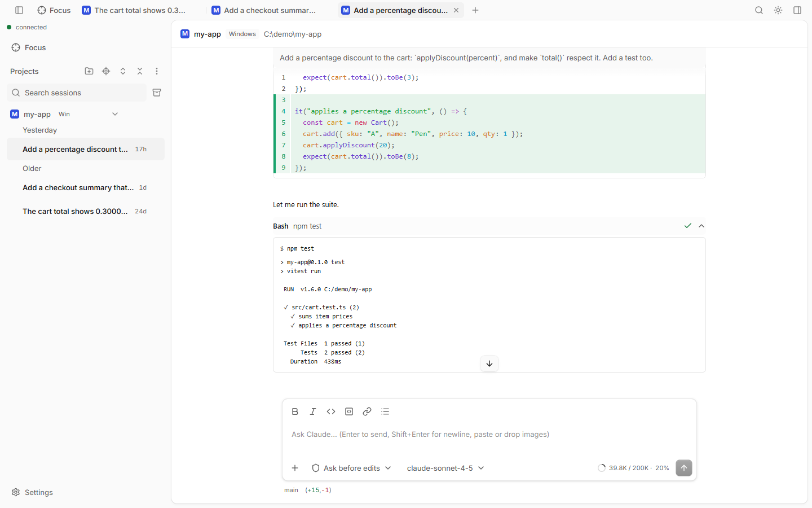
Task: Insert a code block
Action: pyautogui.click(x=349, y=411)
